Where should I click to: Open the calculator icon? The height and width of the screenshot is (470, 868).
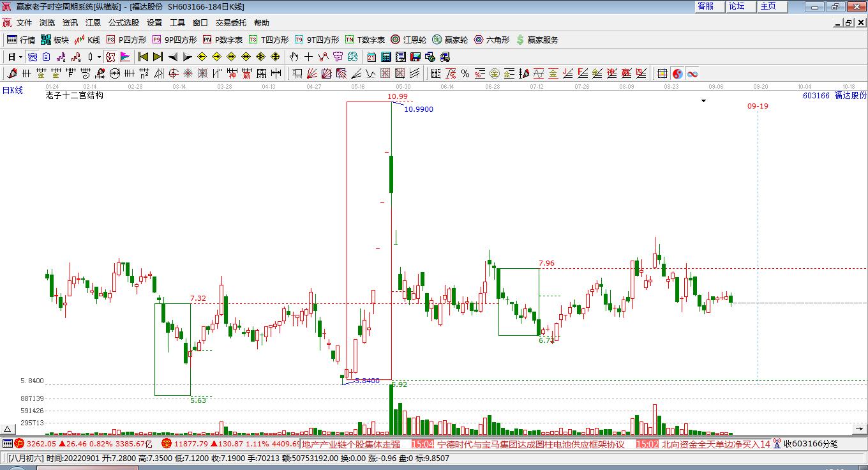point(385,57)
